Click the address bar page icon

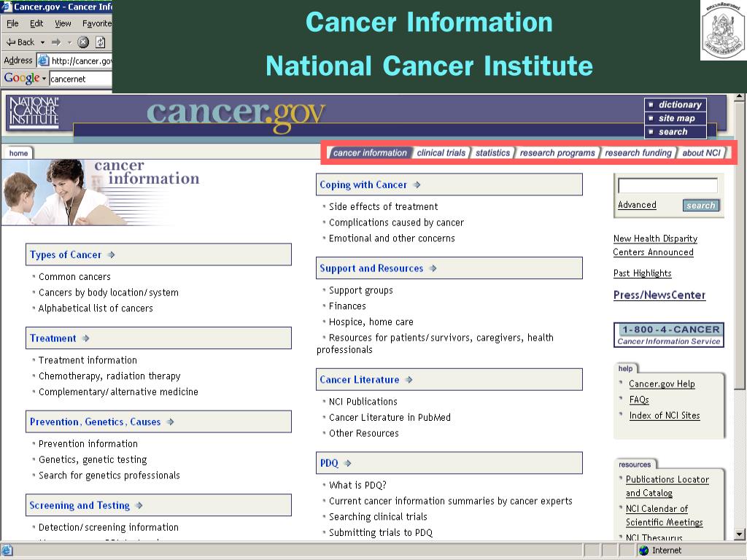[43, 61]
